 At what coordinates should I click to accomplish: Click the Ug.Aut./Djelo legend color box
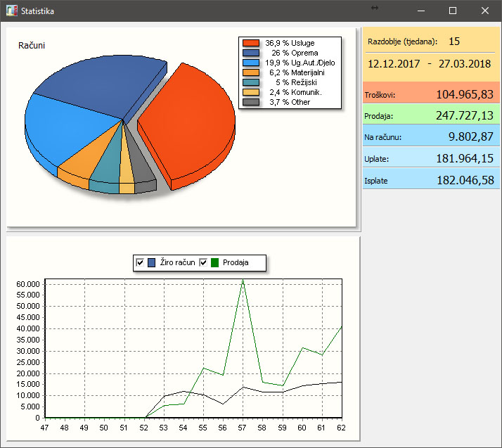click(x=250, y=63)
